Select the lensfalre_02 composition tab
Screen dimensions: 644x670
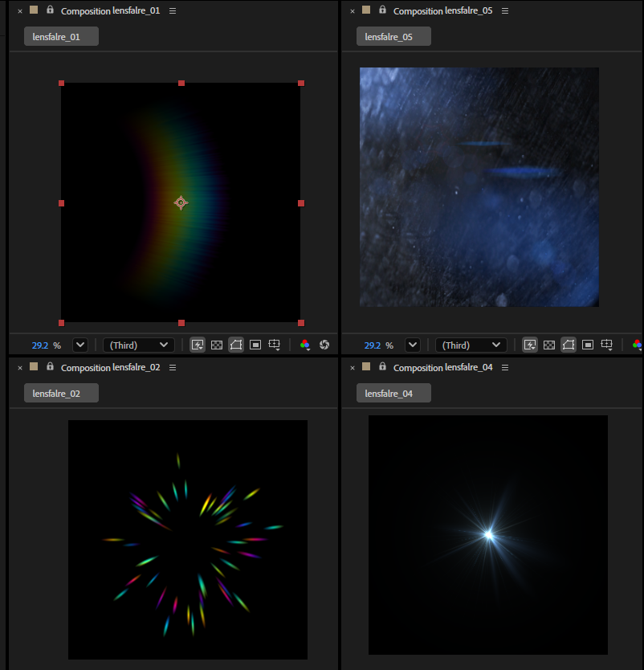click(61, 393)
